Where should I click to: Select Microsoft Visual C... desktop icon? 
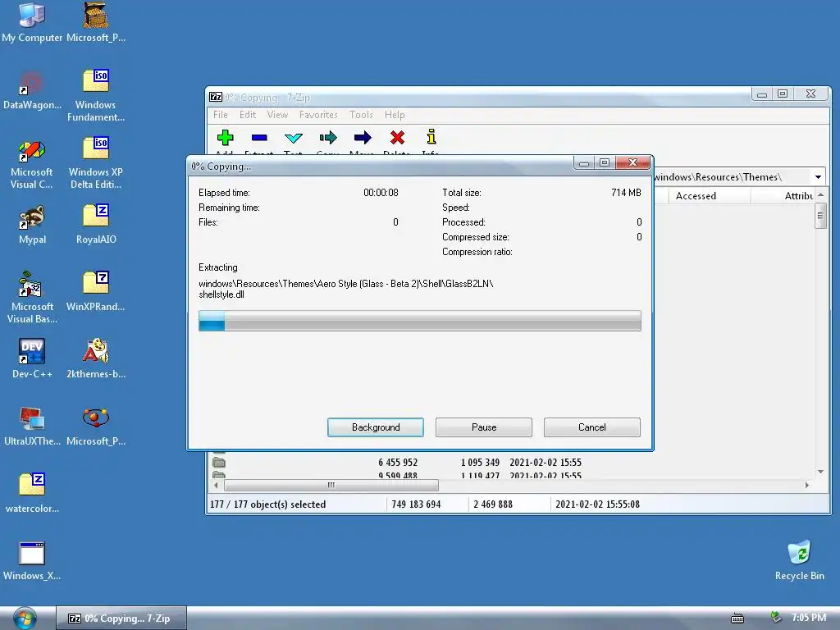pyautogui.click(x=32, y=163)
